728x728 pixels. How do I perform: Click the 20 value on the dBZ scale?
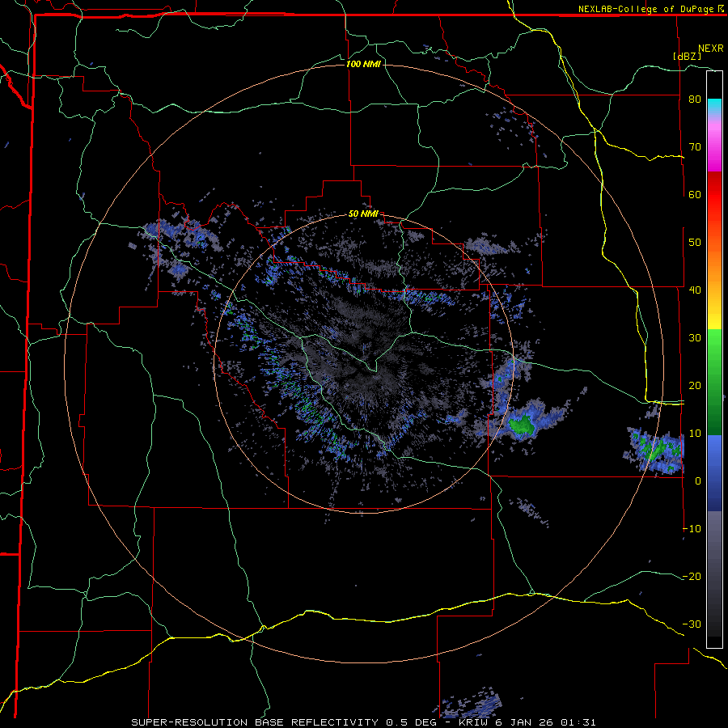click(695, 386)
